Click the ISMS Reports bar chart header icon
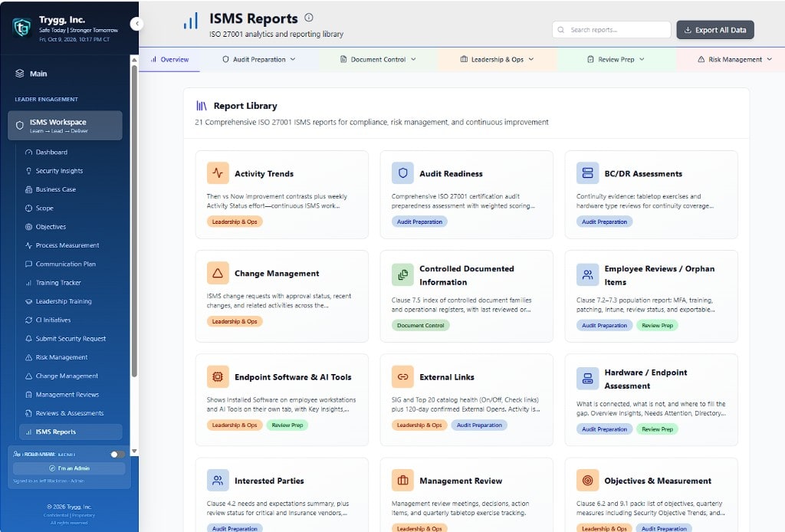The height and width of the screenshot is (532, 785). [191, 21]
